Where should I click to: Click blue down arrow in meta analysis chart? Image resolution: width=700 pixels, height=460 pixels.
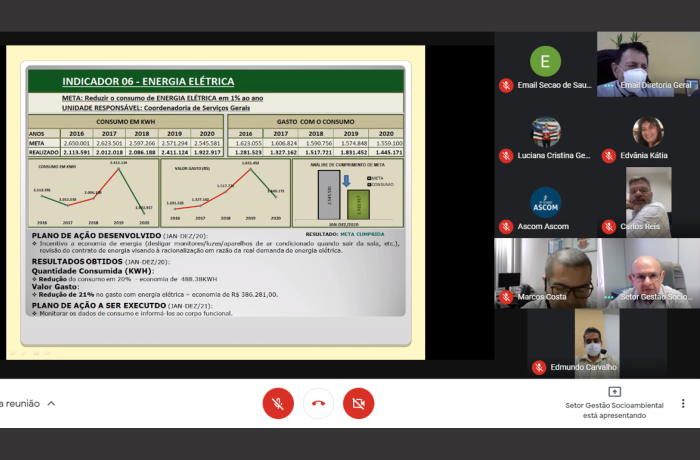(346, 180)
